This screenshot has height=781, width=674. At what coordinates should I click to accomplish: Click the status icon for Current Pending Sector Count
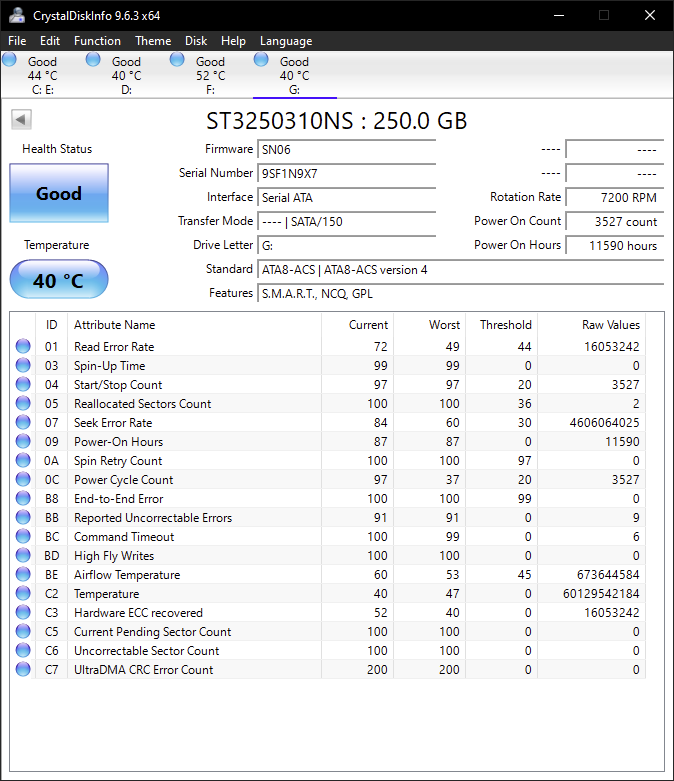(23, 631)
